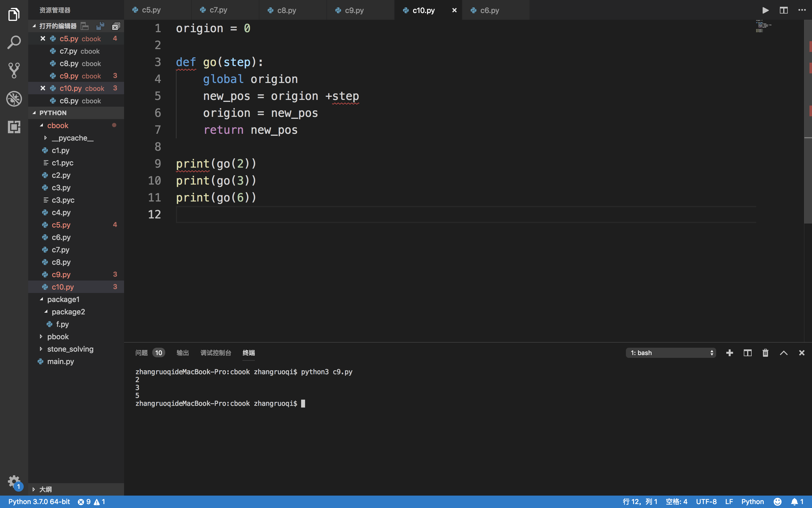
Task: Click feedback smiley in status bar
Action: point(777,502)
